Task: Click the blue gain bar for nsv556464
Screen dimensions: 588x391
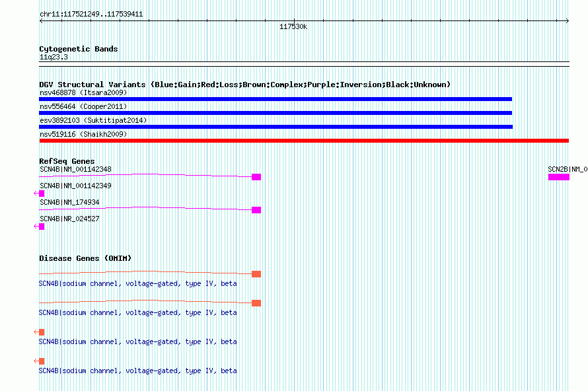Action: (x=276, y=113)
